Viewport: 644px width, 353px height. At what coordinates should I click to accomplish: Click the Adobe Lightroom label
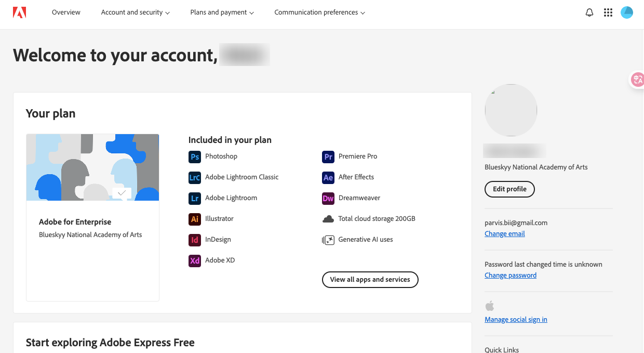231,198
